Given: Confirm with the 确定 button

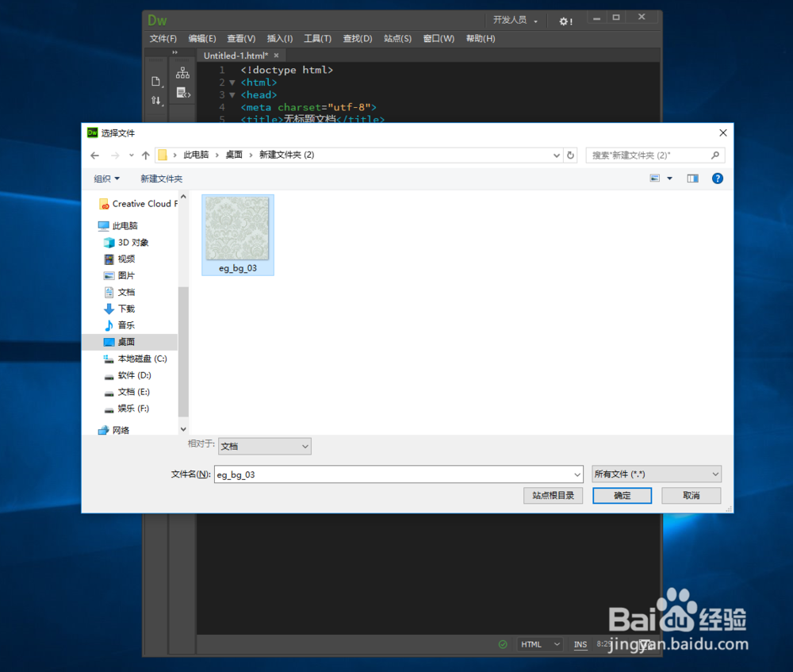Looking at the screenshot, I should point(622,495).
